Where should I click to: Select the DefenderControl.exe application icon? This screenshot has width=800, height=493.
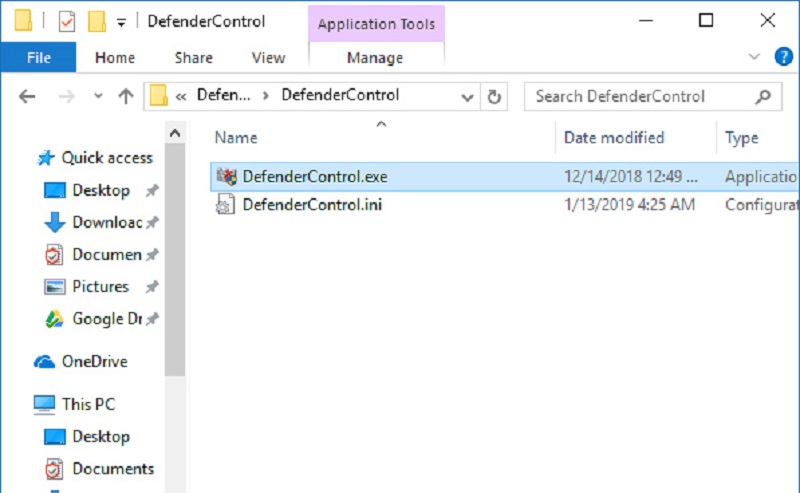tap(227, 177)
